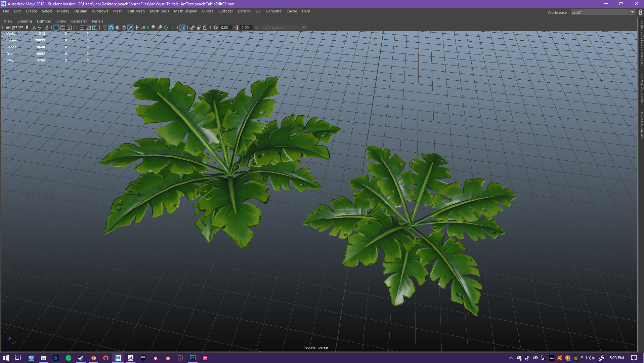Lock the workspace with the padlock toggle
644x363 pixels.
[640, 12]
